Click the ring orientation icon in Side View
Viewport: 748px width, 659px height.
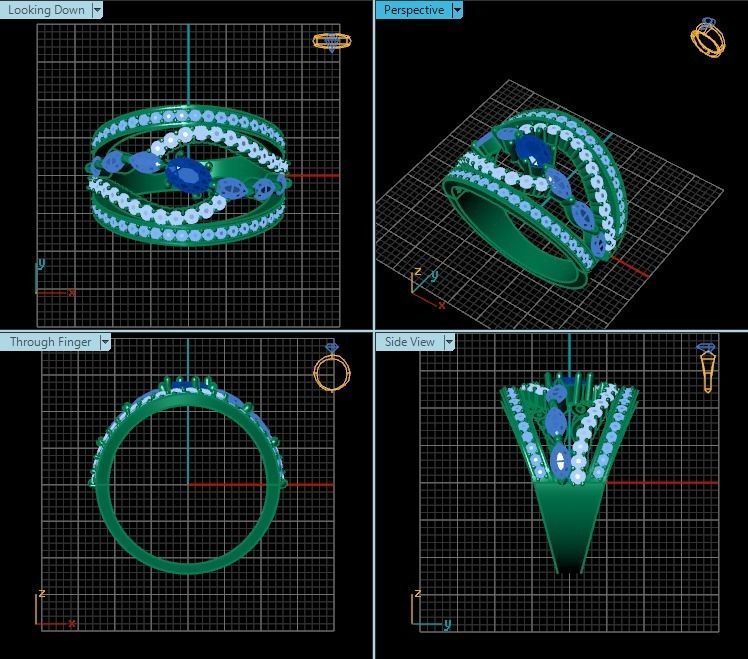(x=706, y=367)
